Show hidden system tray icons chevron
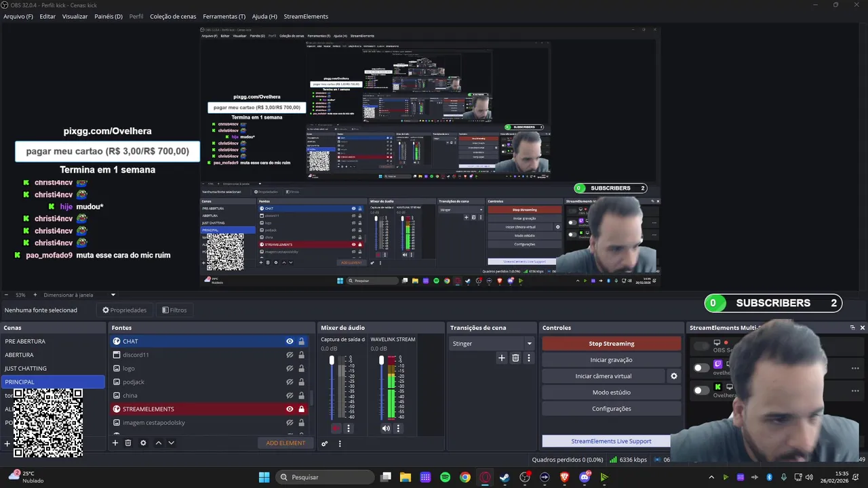Screen dimensions: 868x488 (x=711, y=477)
